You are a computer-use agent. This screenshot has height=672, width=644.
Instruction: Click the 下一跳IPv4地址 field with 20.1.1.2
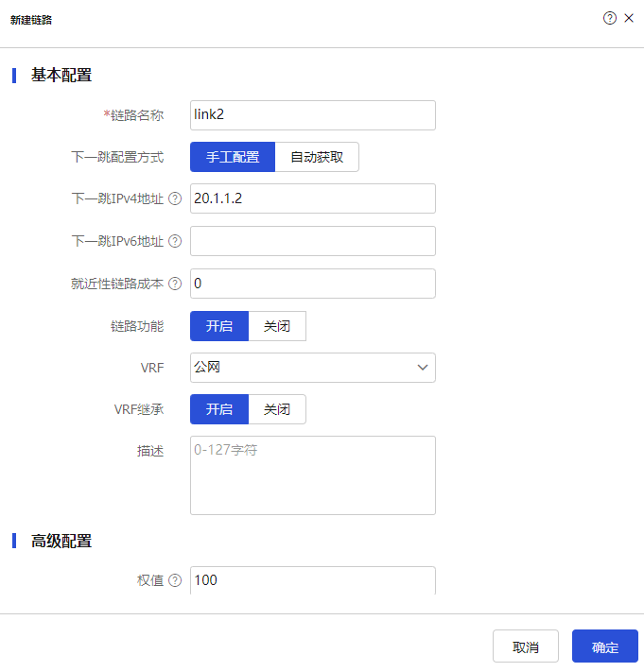tap(313, 198)
